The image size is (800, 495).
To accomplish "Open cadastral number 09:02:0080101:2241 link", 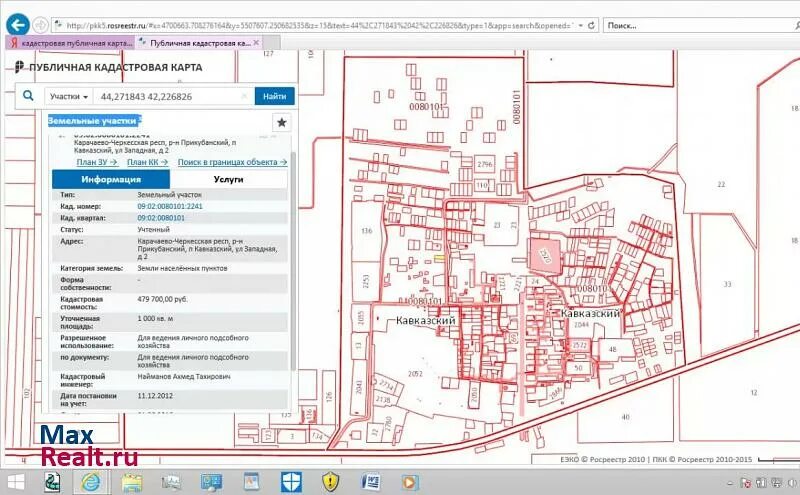I will [170, 206].
